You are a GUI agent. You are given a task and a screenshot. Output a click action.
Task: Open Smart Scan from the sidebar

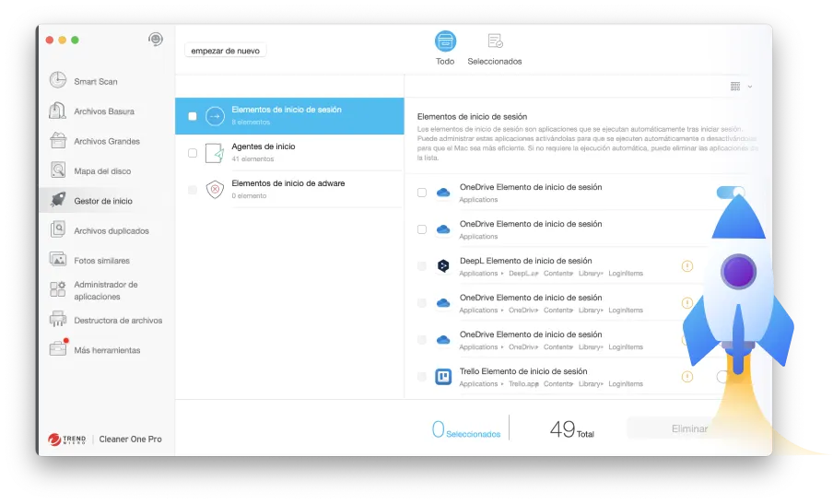pos(95,81)
